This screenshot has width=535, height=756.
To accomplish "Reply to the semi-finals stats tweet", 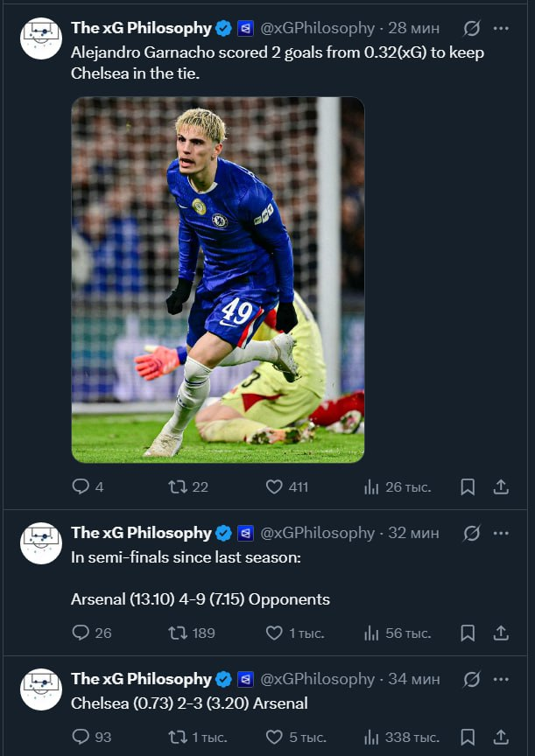I will [x=81, y=632].
